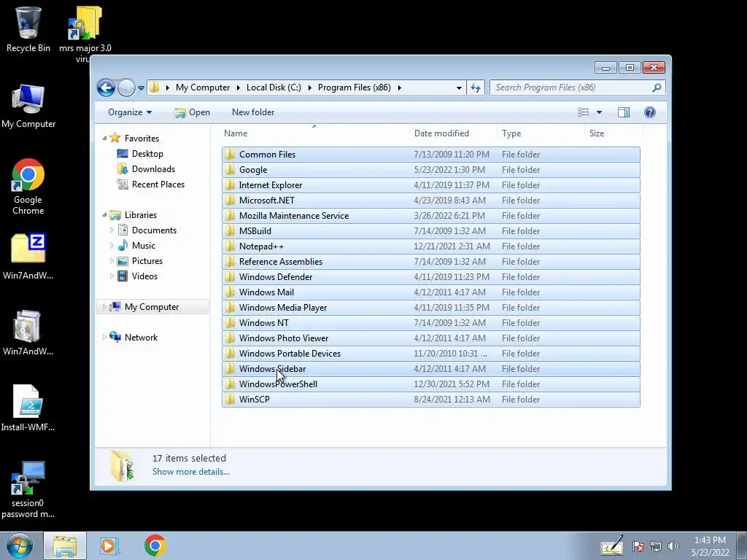Expand the Network tree node
Screen dimensions: 747x560
point(104,337)
